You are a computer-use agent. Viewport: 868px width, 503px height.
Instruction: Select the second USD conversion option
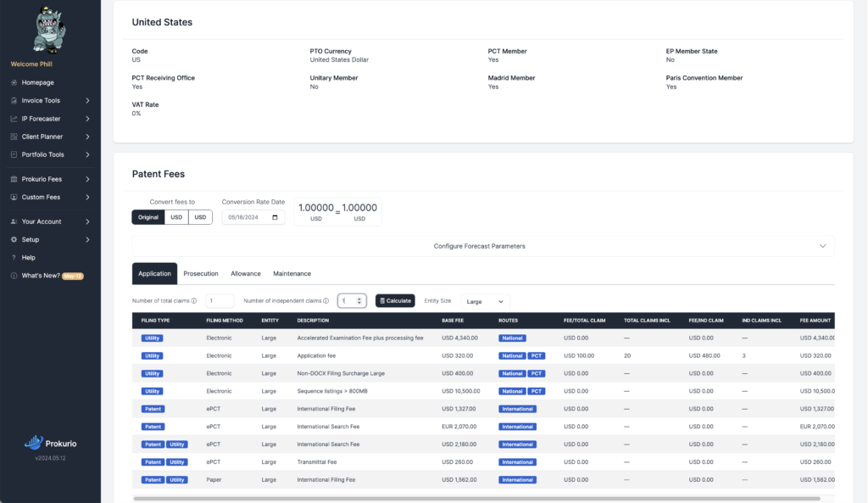pyautogui.click(x=200, y=217)
